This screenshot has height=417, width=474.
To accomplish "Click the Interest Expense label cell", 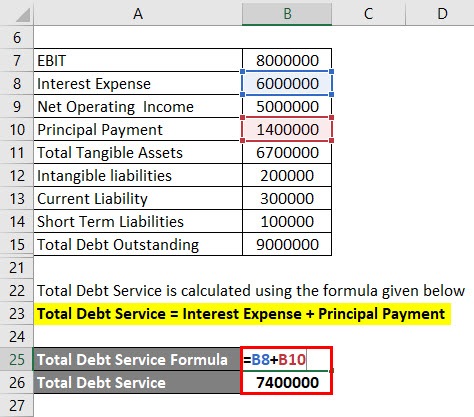I will [138, 83].
